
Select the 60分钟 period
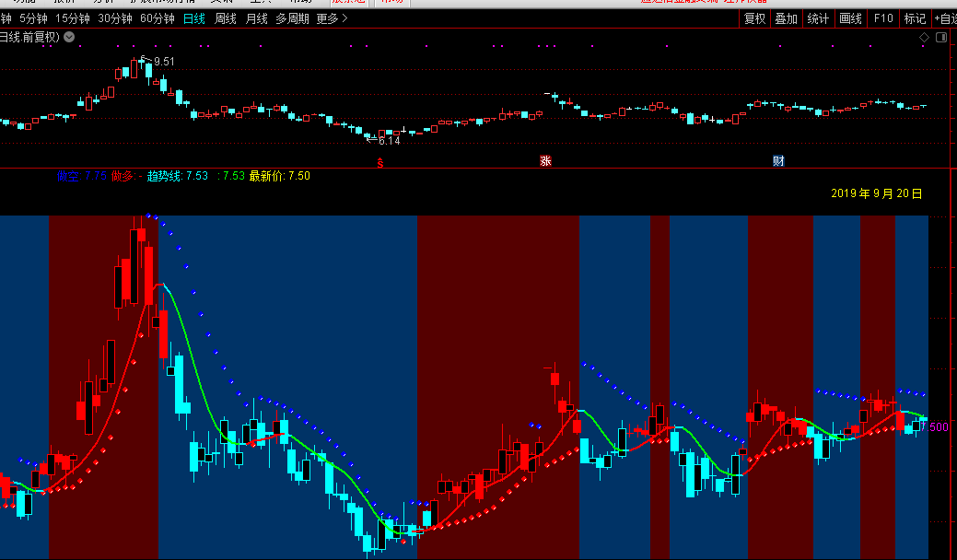pos(158,18)
